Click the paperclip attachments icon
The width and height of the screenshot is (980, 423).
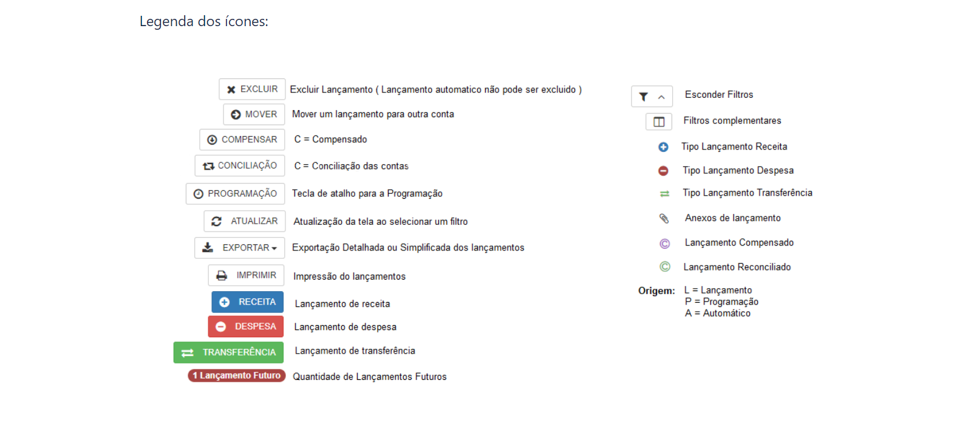coord(664,218)
